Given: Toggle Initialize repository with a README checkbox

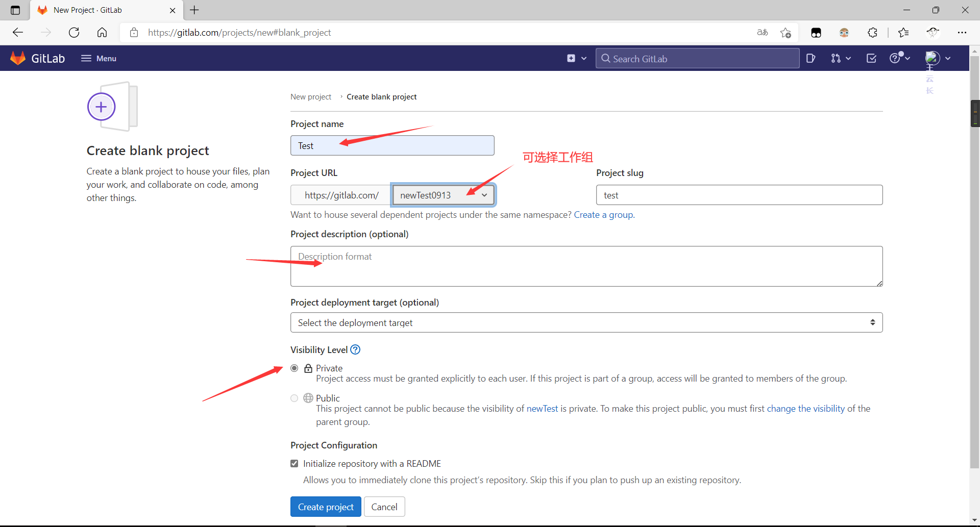Looking at the screenshot, I should tap(295, 463).
